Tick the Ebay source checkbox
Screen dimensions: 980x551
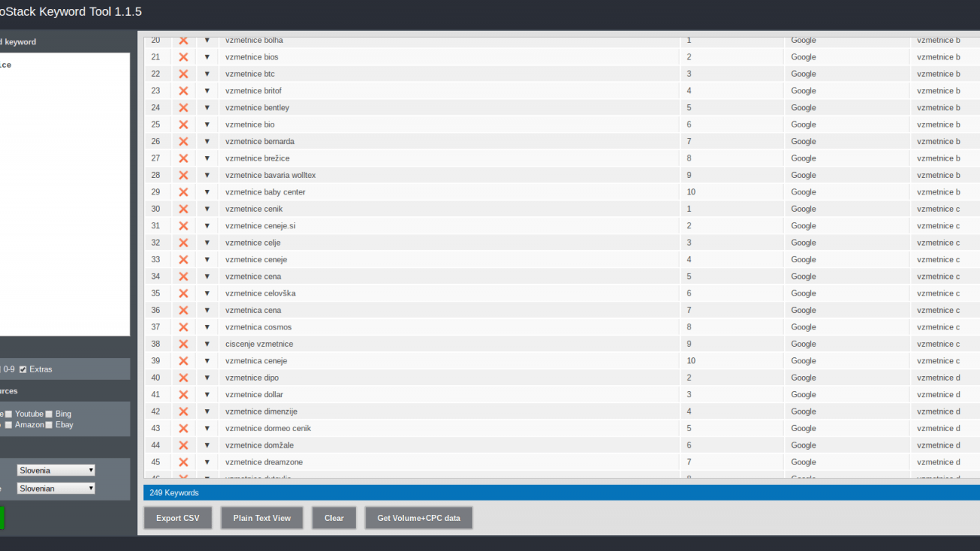pos(49,425)
